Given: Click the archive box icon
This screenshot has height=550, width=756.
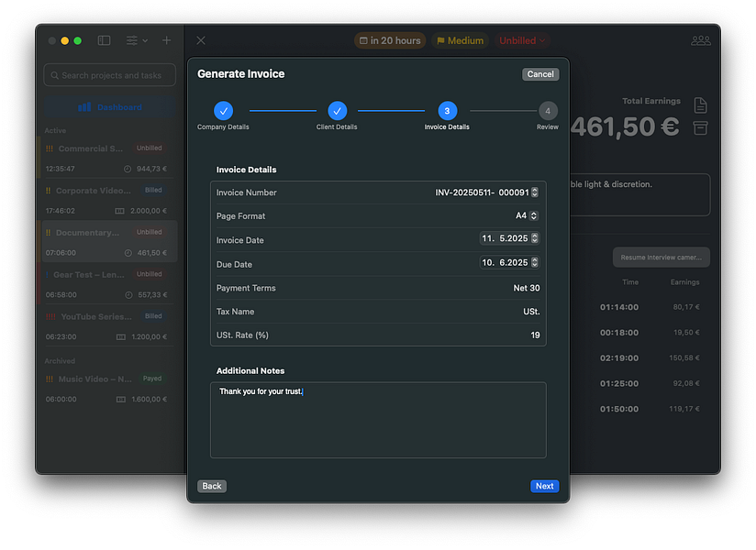Looking at the screenshot, I should click(700, 127).
